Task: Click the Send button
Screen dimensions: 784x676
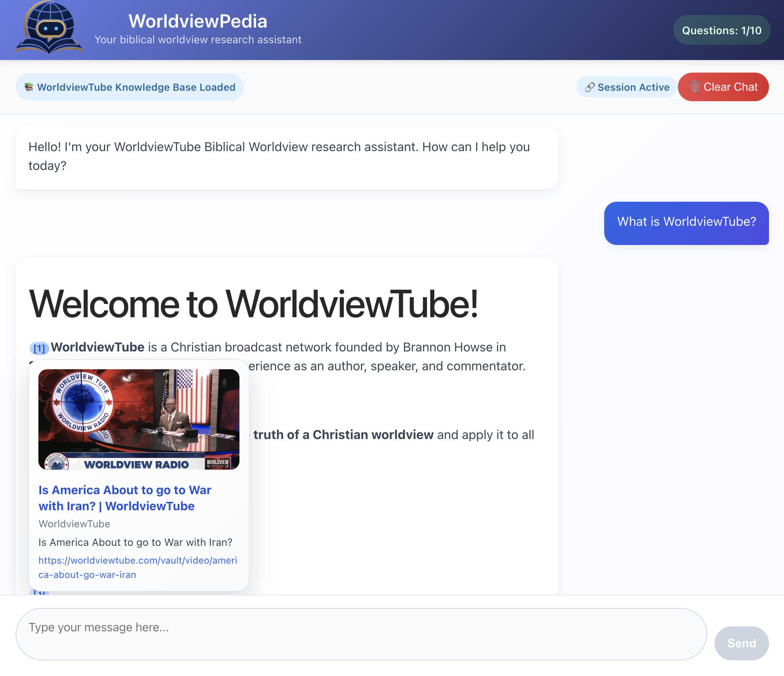Action: click(x=741, y=643)
